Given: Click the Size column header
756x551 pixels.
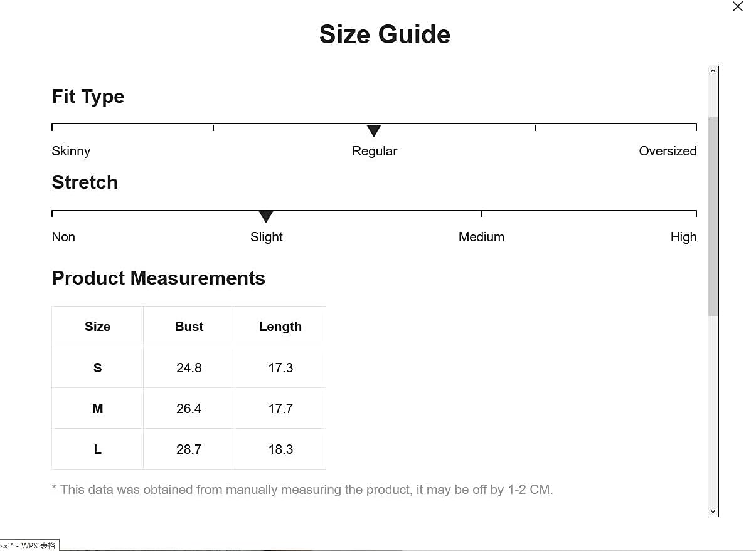Looking at the screenshot, I should (97, 327).
